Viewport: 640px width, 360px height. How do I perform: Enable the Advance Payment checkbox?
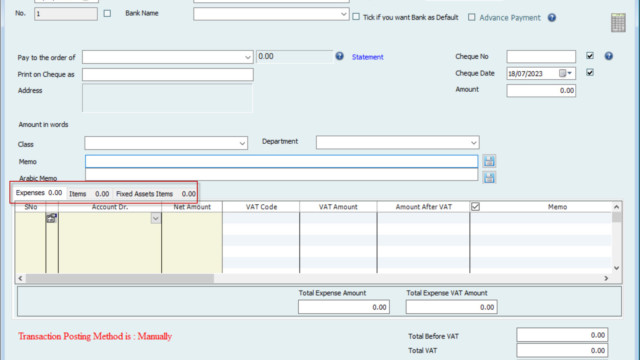pos(471,17)
